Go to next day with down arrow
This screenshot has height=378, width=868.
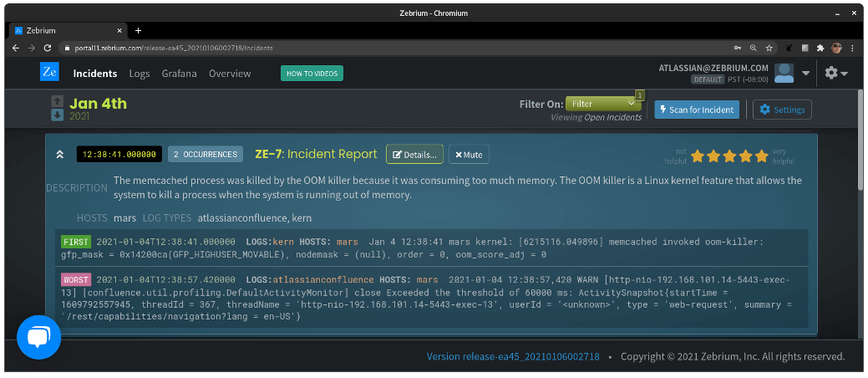(57, 115)
